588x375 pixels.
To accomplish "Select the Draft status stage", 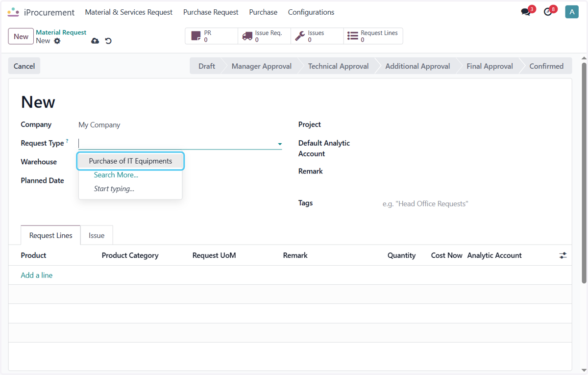I will [x=206, y=66].
